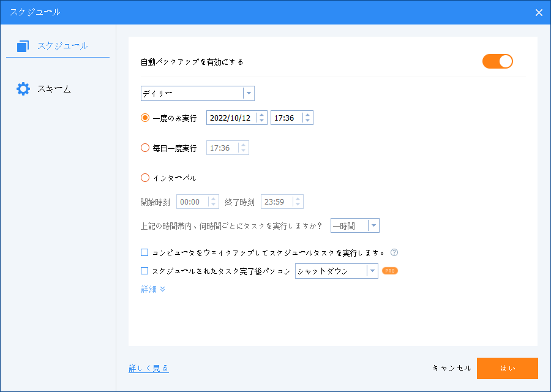Click the スケジュール stacked-squares sidebar icon
Image resolution: width=551 pixels, height=392 pixels.
(23, 46)
